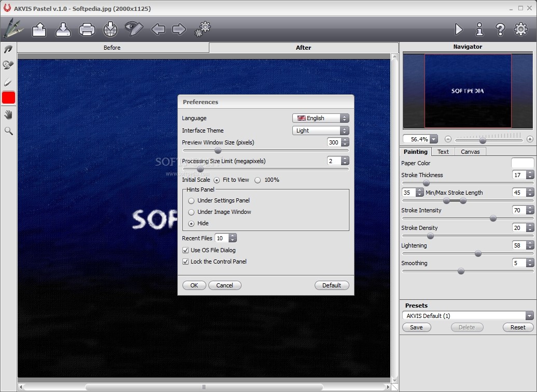Image resolution: width=537 pixels, height=392 pixels.
Task: Redo with the right arrow icon
Action: 179,30
